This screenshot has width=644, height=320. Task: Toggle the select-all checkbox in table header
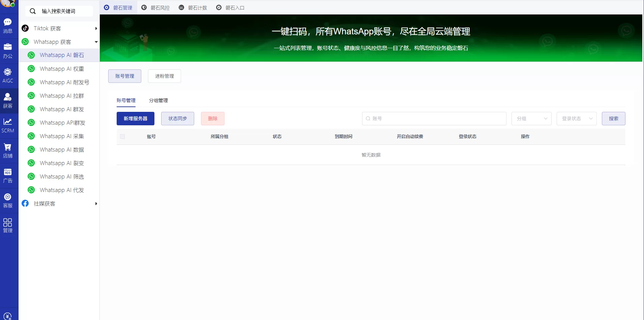[x=122, y=136]
